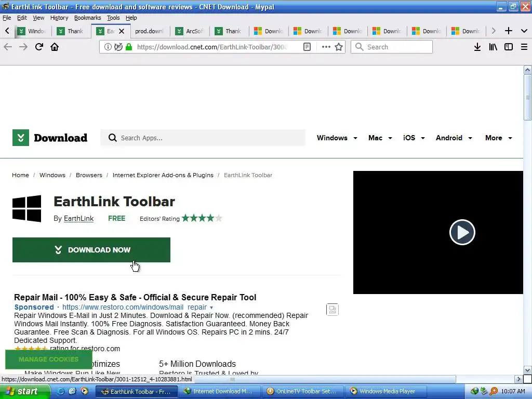Open dropdown arrow next to restoro ad URL
532x399 pixels.
211,308
